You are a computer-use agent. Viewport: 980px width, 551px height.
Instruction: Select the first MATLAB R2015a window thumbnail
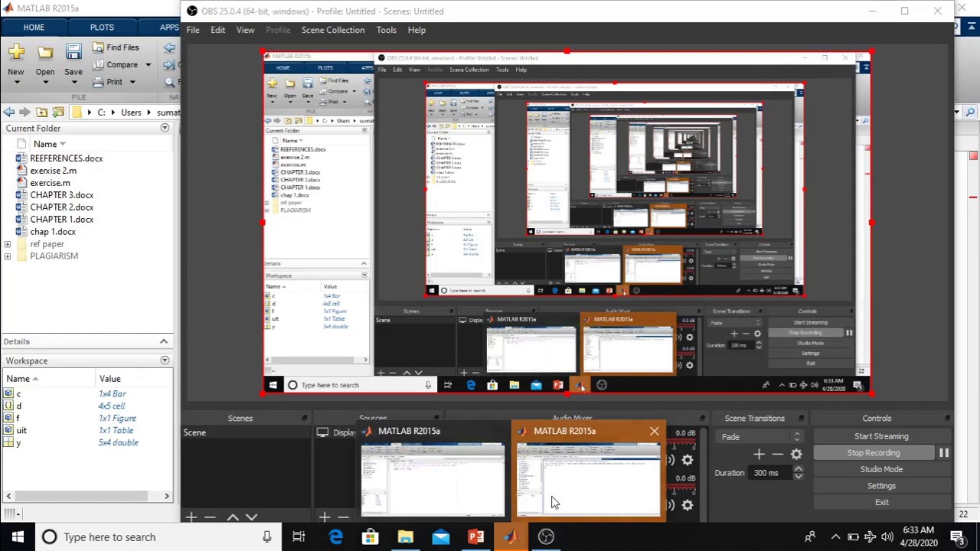[433, 471]
